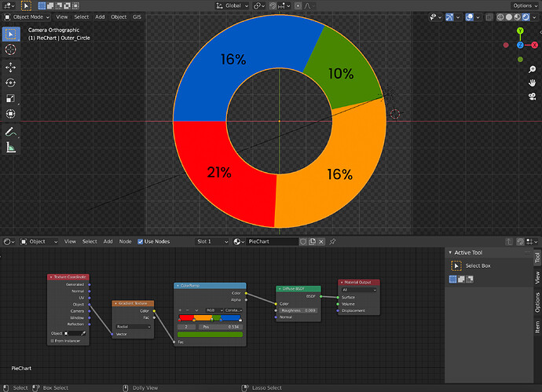
Task: Select the Select Box tool in viewport toolbar
Action: pos(11,35)
